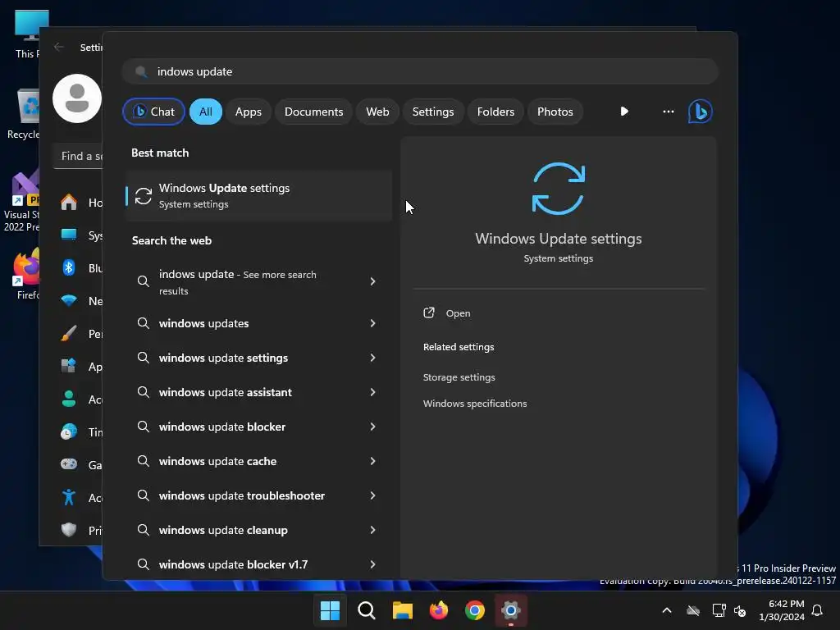Viewport: 840px width, 630px height.
Task: Open the Bing Chat tab in search
Action: (x=153, y=112)
